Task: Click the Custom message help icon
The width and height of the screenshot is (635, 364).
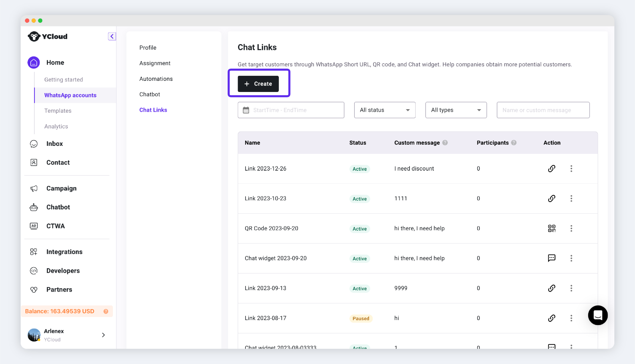Action: 445,143
